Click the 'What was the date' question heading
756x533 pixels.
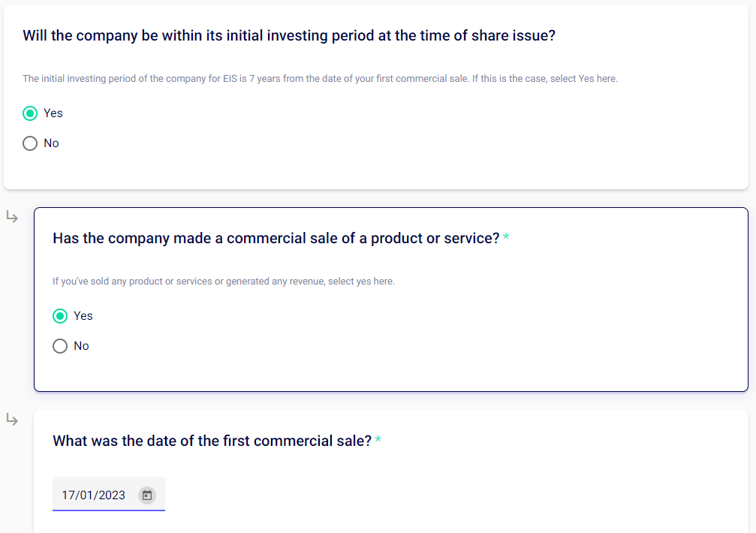tap(212, 441)
